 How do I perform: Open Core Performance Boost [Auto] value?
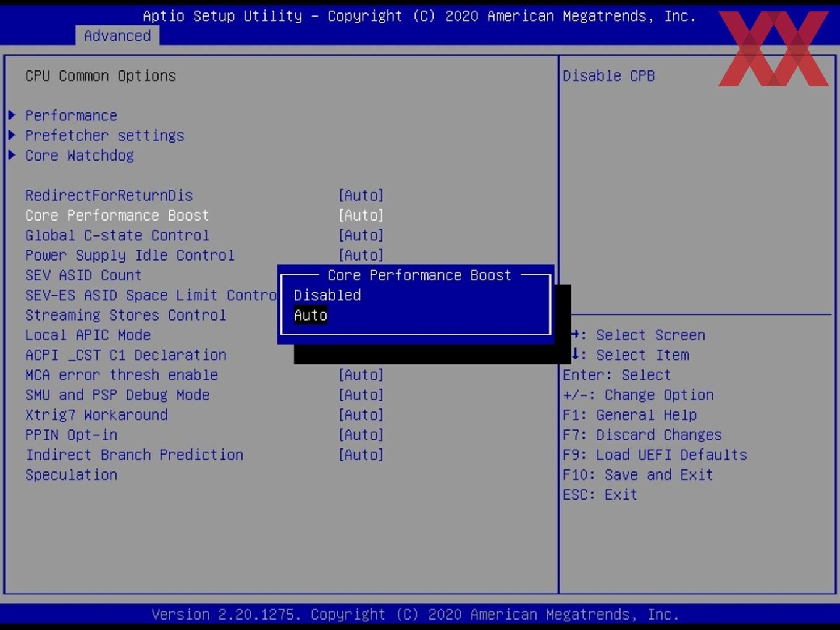tap(361, 215)
